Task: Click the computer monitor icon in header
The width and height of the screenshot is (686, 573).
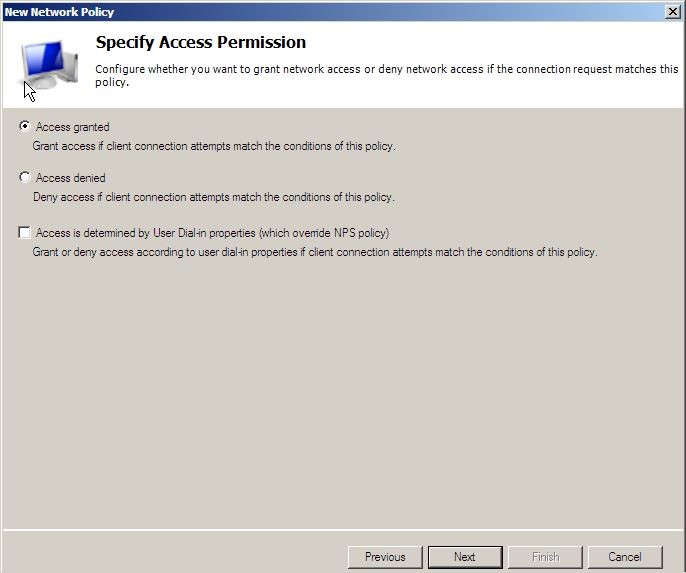Action: tap(49, 64)
